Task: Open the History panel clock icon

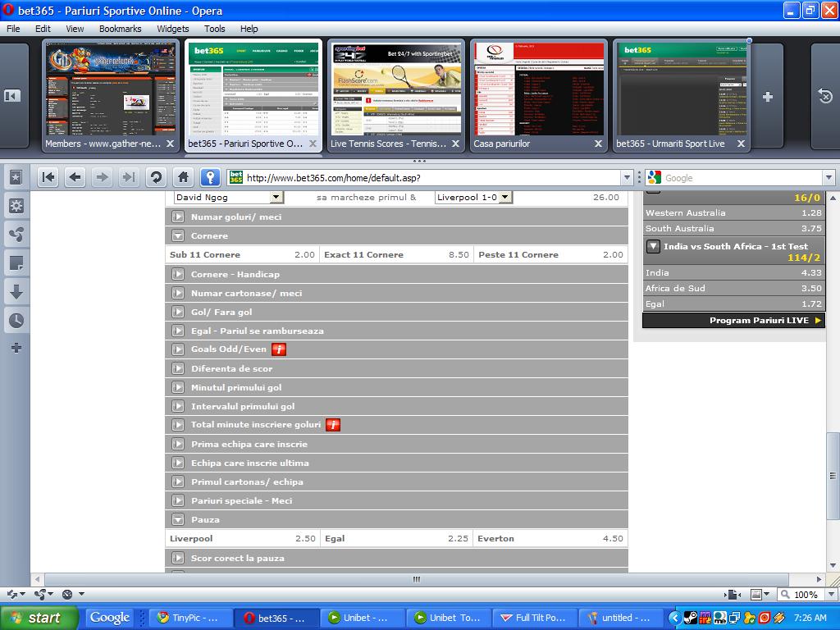Action: (16, 321)
